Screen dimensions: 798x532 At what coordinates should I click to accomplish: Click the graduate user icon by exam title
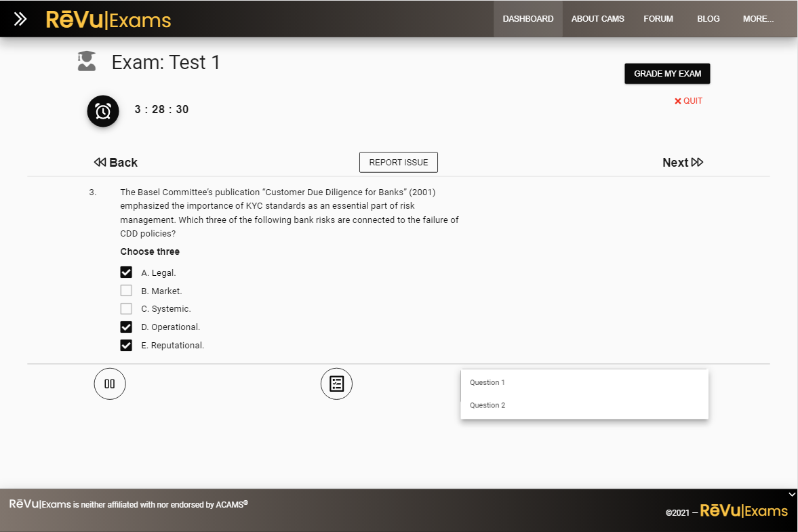point(87,62)
